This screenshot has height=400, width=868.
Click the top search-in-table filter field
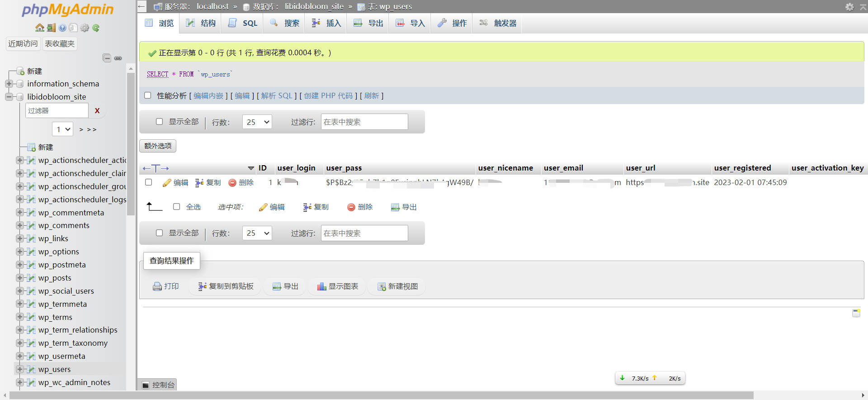(364, 122)
